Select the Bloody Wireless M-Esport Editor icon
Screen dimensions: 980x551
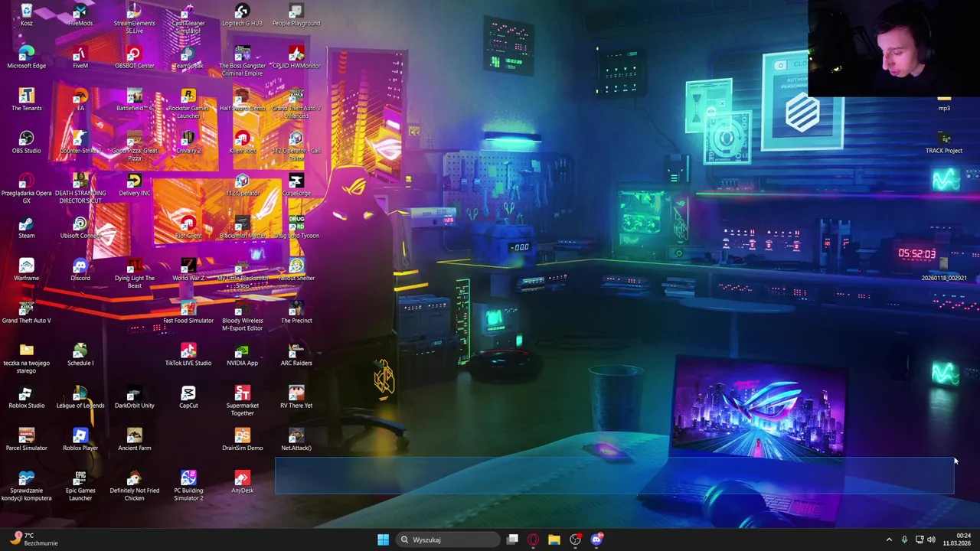pos(242,316)
